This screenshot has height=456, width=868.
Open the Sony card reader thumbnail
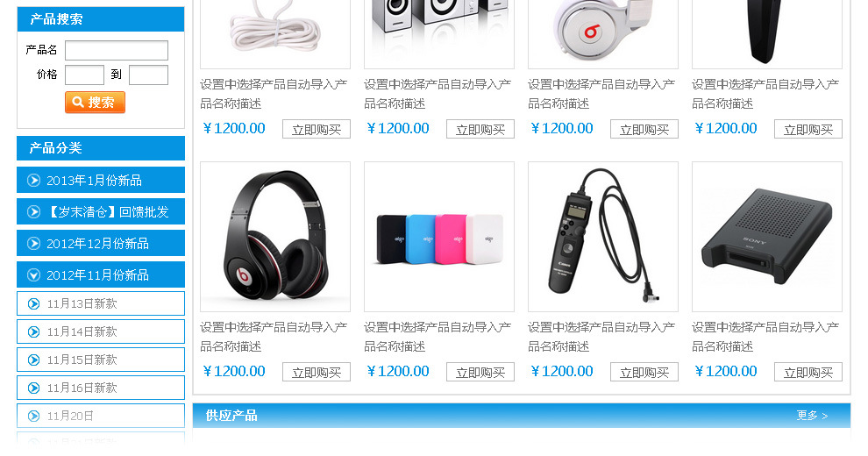(766, 237)
